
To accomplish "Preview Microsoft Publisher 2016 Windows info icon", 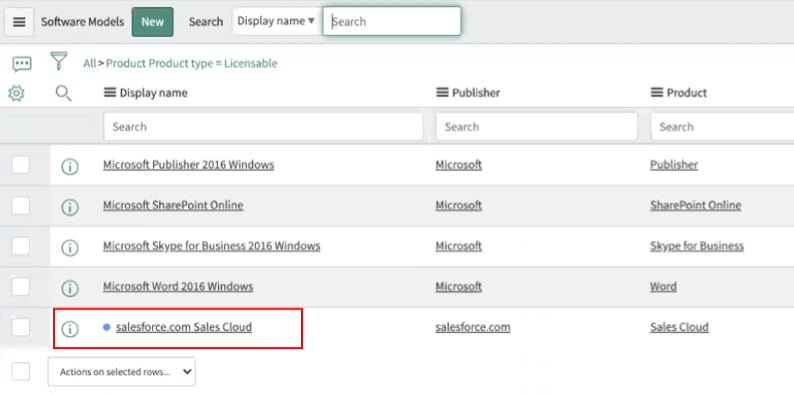I will point(70,167).
